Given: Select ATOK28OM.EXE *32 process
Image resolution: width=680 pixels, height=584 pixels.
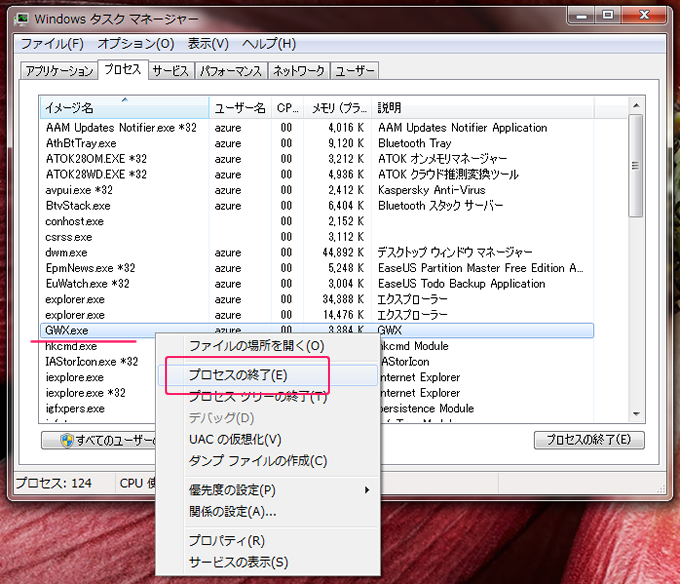Looking at the screenshot, I should pos(317,159).
